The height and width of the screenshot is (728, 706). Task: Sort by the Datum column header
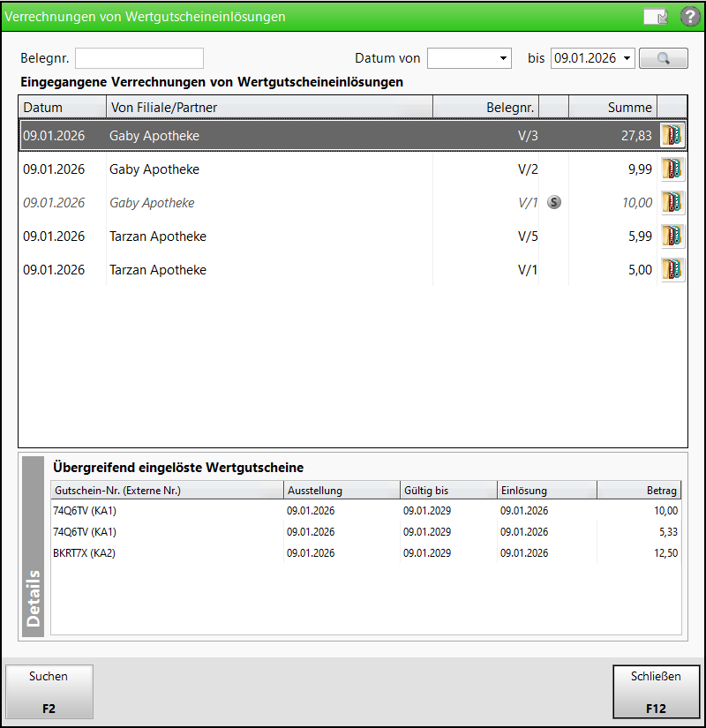[61, 108]
